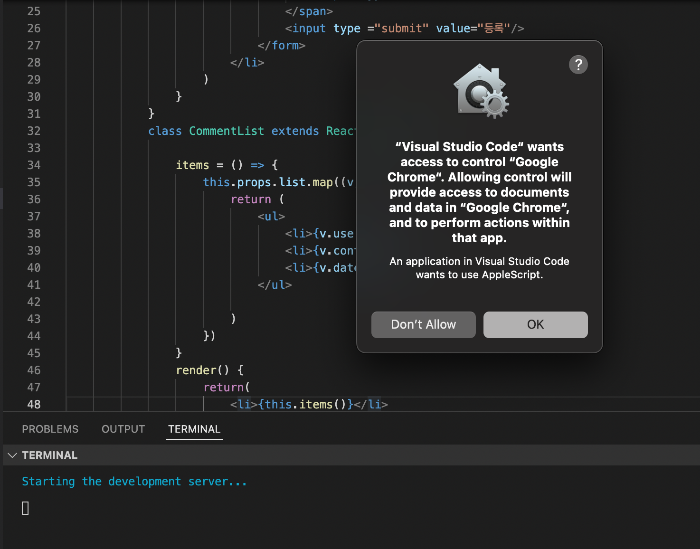Click the closing '</span>' tag on line 25
The width and height of the screenshot is (700, 549).
coord(309,11)
